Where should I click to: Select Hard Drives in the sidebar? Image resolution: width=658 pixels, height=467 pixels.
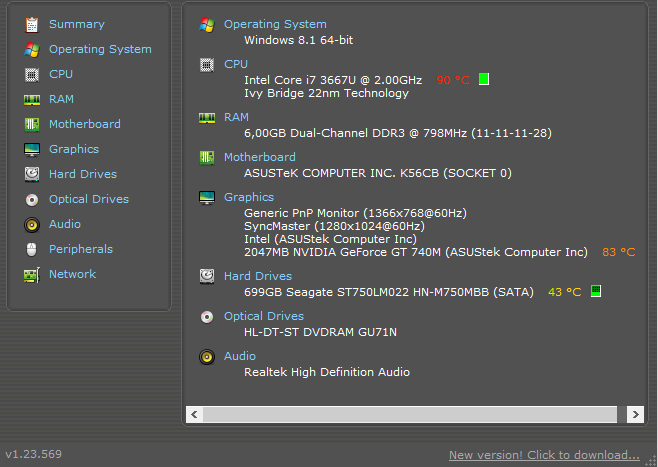coord(83,174)
